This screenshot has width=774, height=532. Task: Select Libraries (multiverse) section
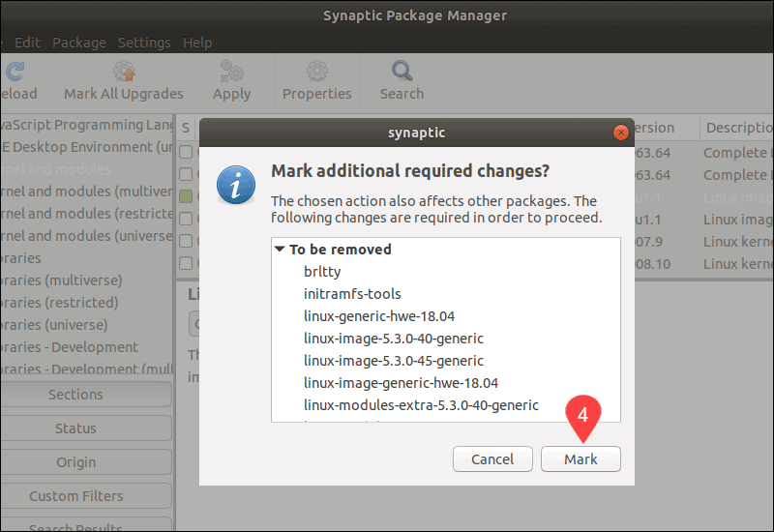point(86,281)
